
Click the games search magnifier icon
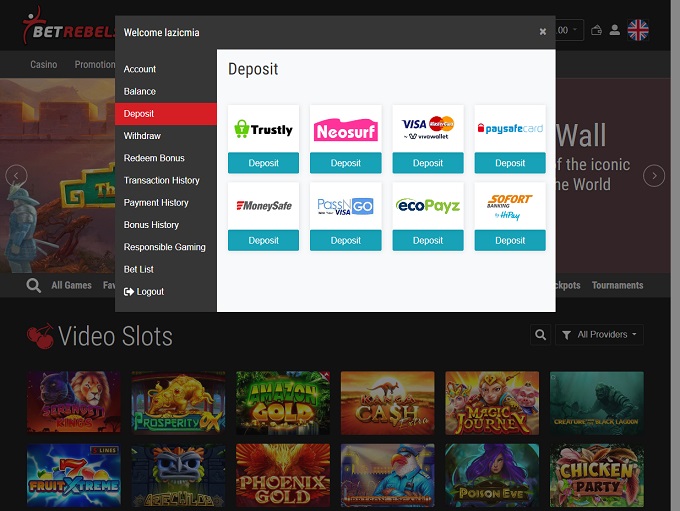(x=34, y=286)
